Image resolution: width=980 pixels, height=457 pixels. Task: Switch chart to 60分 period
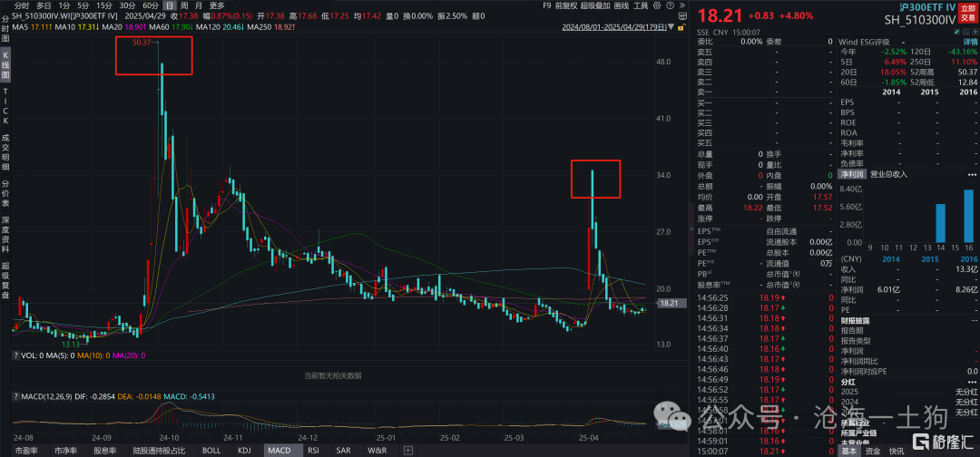point(150,5)
